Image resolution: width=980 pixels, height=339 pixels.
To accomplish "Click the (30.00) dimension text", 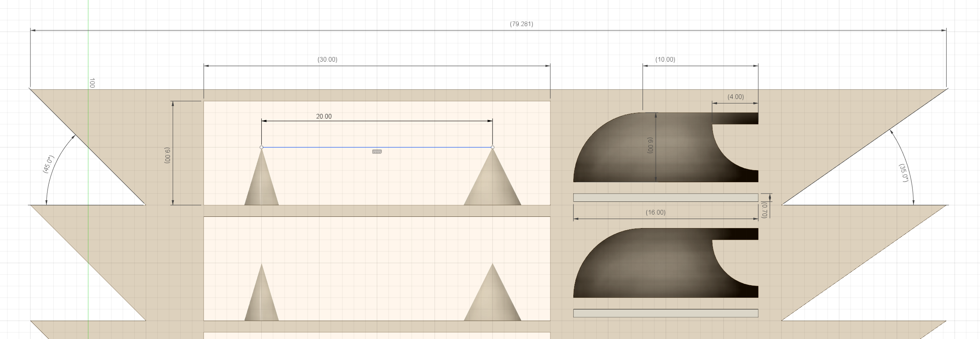I will (x=327, y=60).
